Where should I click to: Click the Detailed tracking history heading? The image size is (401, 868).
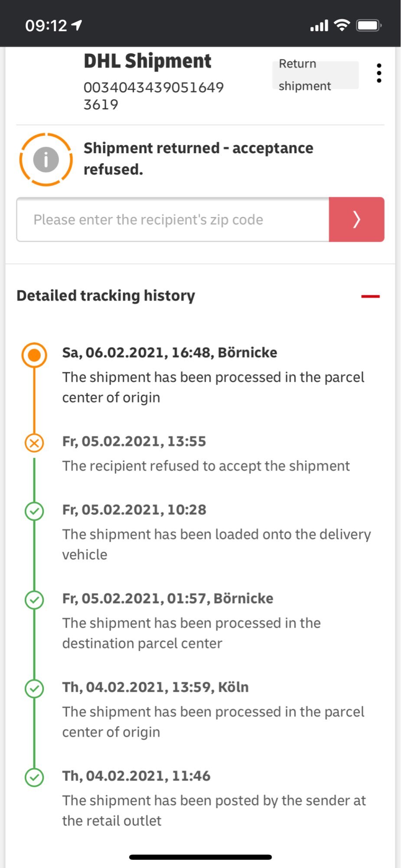[106, 296]
